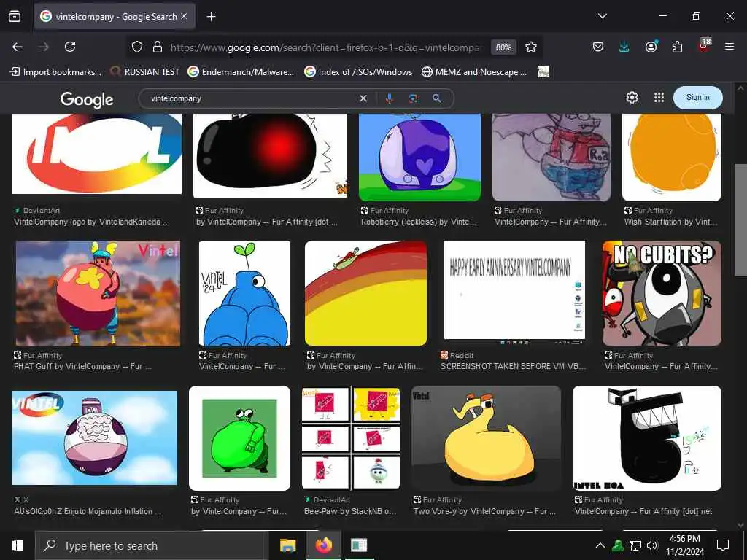The image size is (747, 560).
Task: Show hidden system tray icons
Action: 600,545
